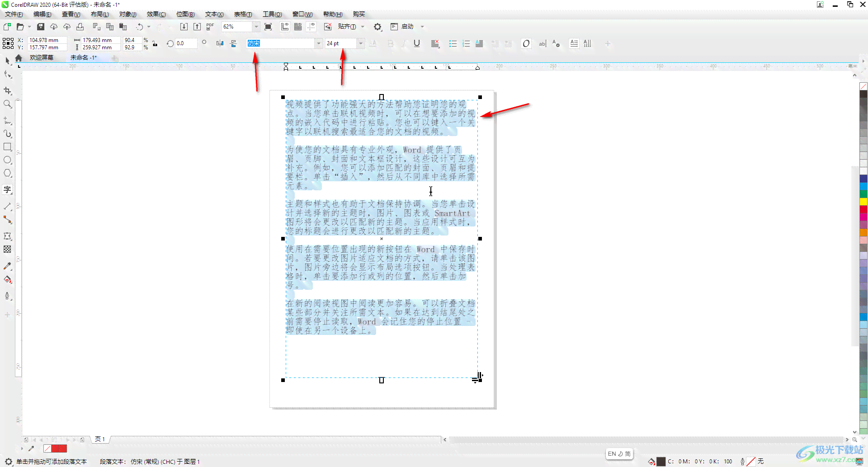Click the Bullet list icon
The image size is (868, 467).
(x=453, y=43)
